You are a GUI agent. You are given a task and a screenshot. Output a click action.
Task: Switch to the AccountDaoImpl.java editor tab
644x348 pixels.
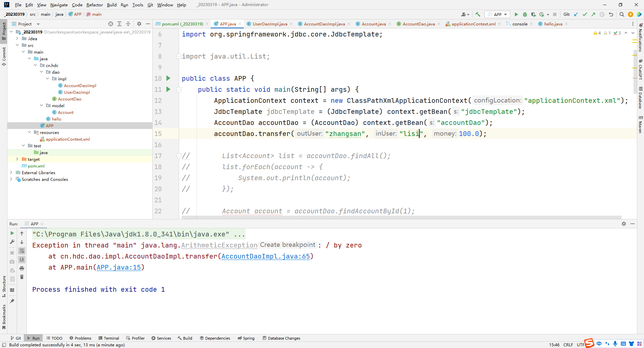[x=324, y=24]
